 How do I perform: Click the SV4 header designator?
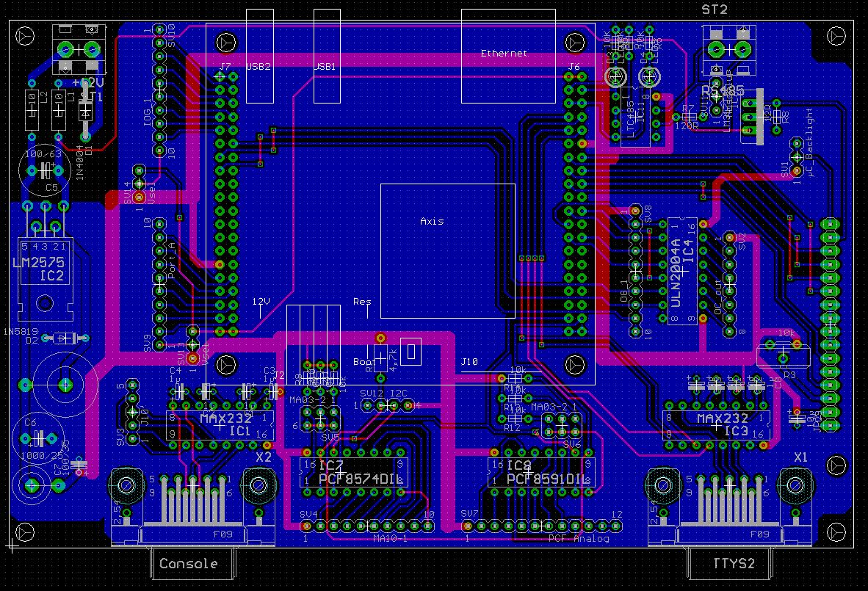(x=308, y=514)
